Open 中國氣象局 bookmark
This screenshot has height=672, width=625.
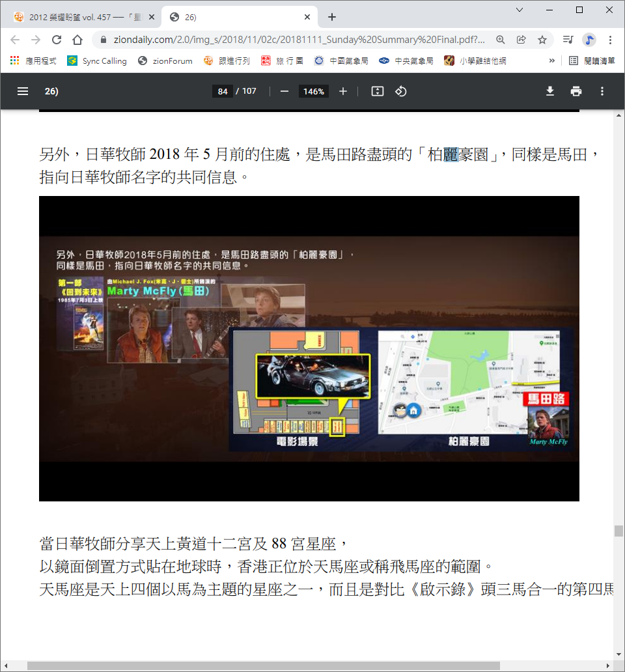click(341, 61)
